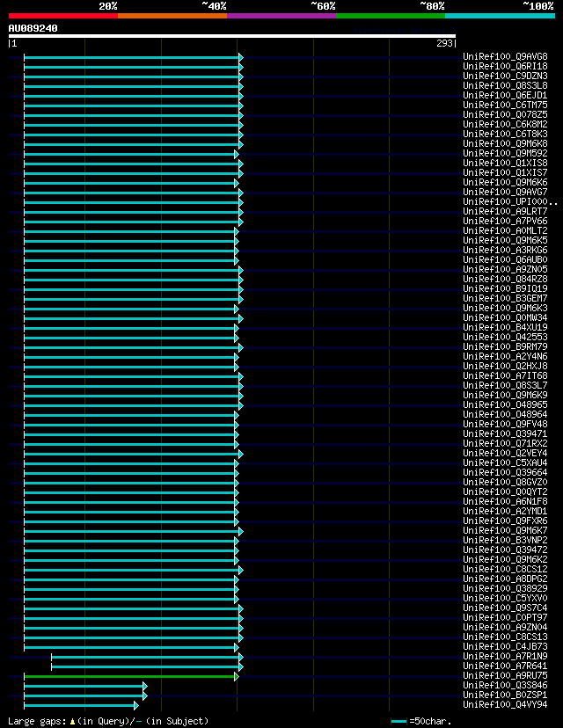Select the UniRef100_C8CS12 label

point(506,569)
